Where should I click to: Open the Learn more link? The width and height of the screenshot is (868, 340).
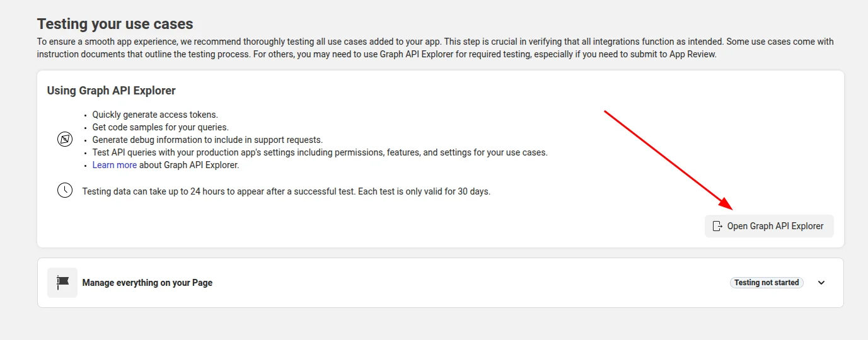115,165
